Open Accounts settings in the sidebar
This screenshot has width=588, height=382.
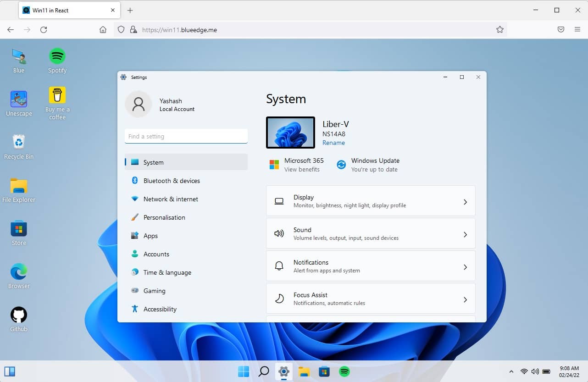[186, 254]
